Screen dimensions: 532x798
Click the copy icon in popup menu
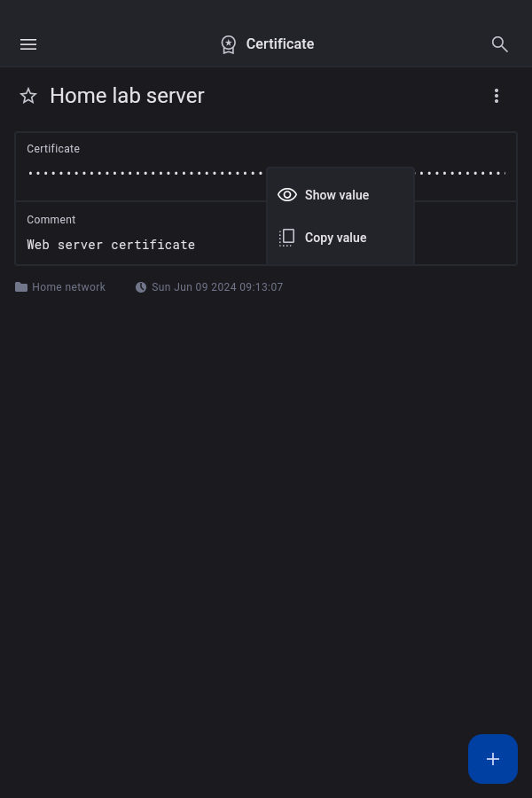tap(287, 238)
